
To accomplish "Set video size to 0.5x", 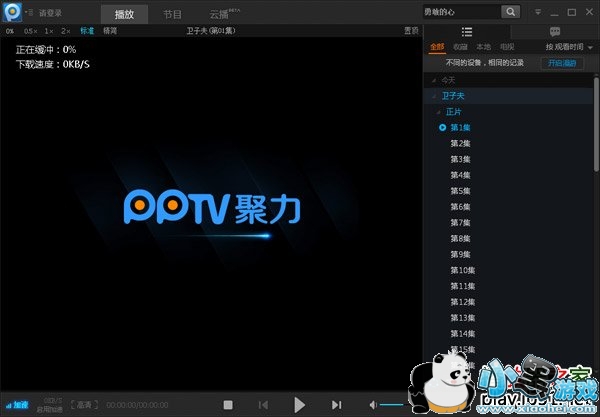I will pyautogui.click(x=31, y=31).
